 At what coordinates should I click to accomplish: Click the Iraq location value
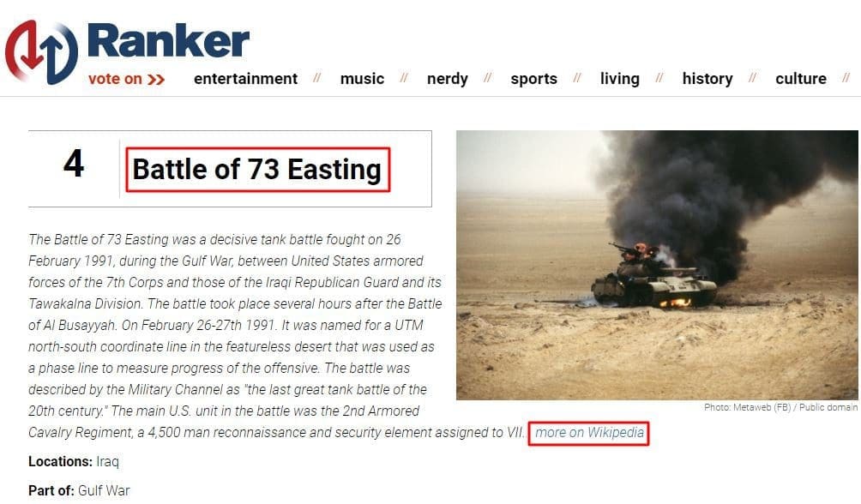click(x=108, y=462)
